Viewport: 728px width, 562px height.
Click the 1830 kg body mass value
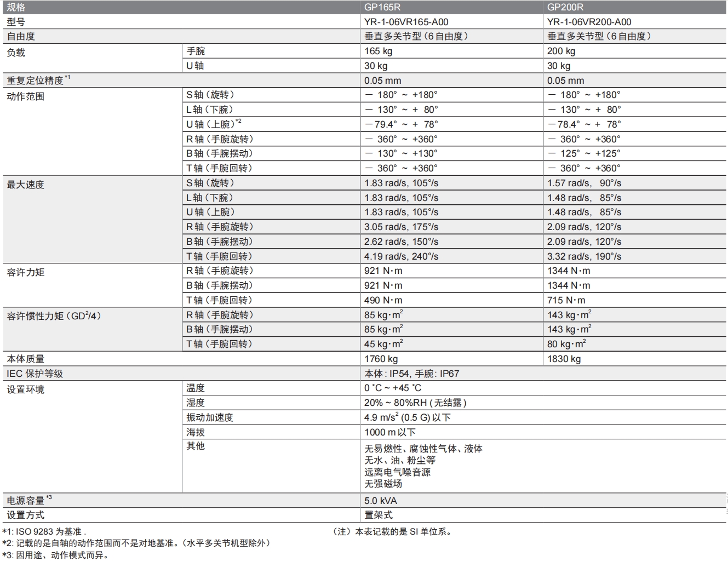(x=564, y=359)
